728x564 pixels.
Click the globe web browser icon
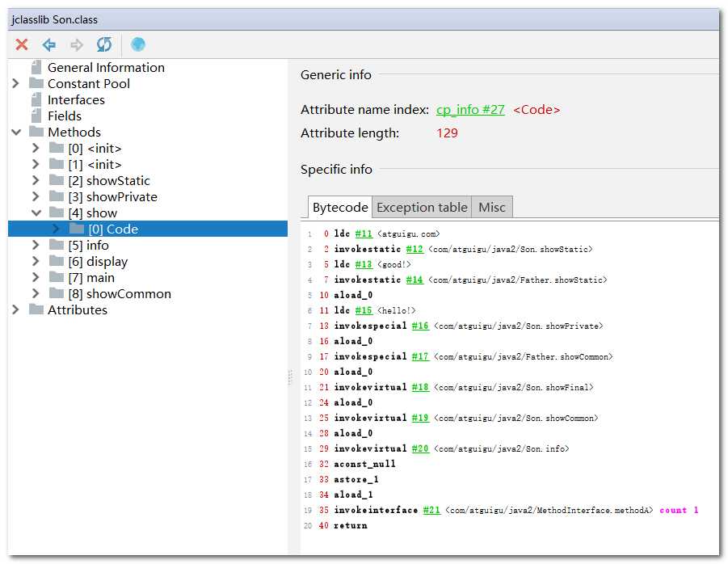coord(138,44)
